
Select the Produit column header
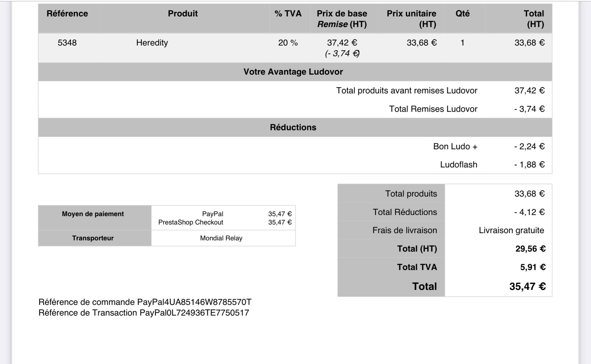click(183, 14)
